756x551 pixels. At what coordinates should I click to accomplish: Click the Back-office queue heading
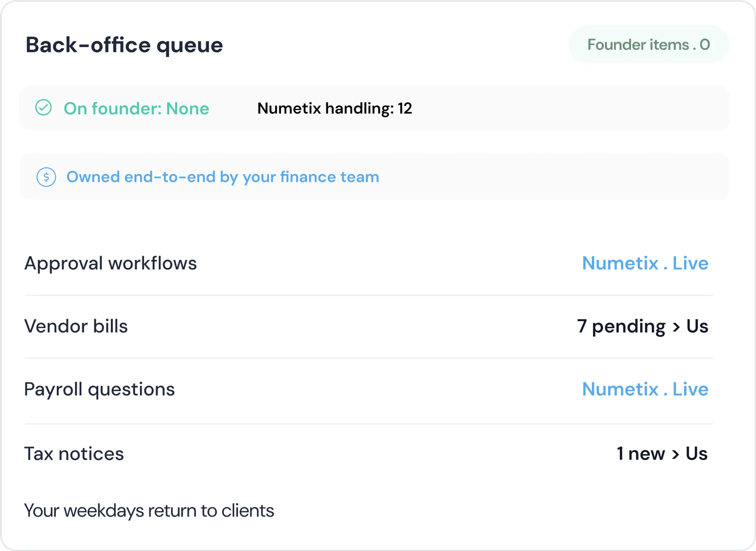pos(124,45)
